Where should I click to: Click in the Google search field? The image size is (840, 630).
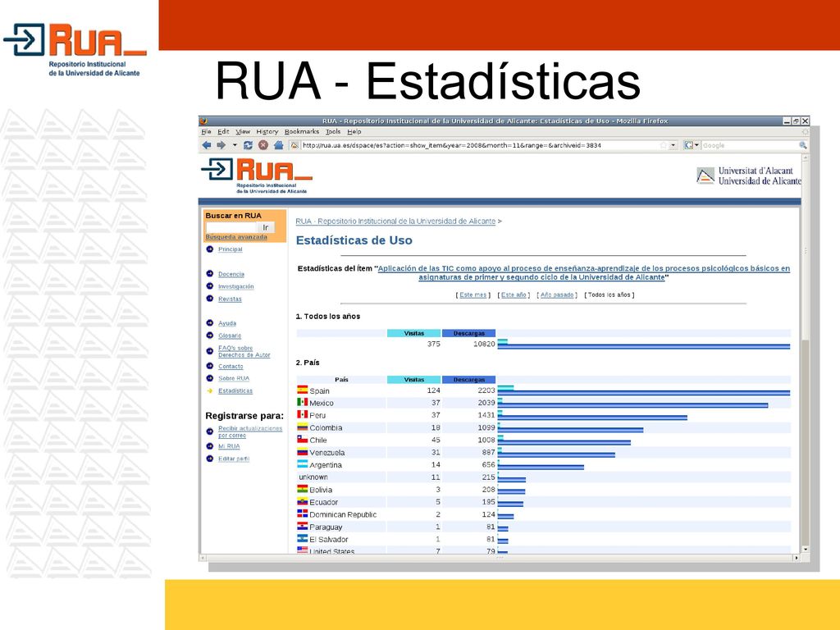[x=750, y=145]
